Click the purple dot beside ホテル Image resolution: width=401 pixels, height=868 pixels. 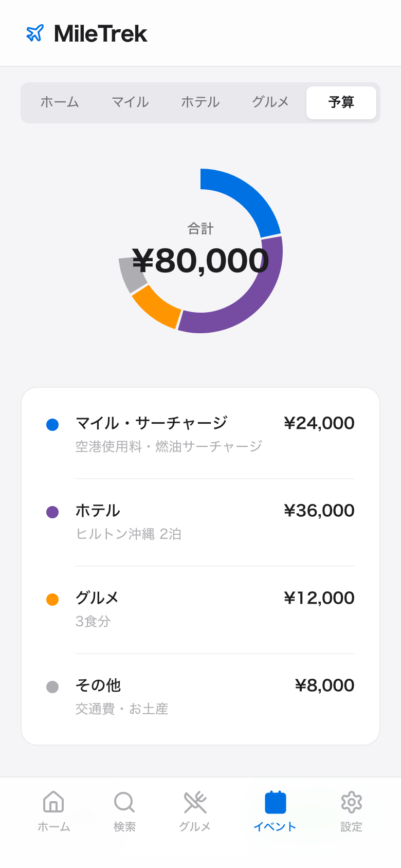[x=52, y=512]
